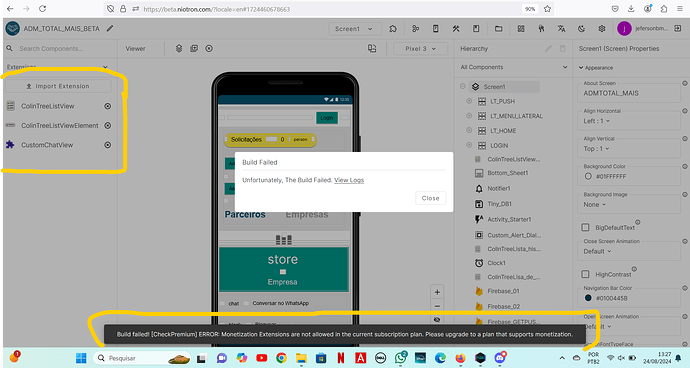The height and width of the screenshot is (368, 690).
Task: Click the Navigation Bar Color swatch
Action: (x=588, y=298)
